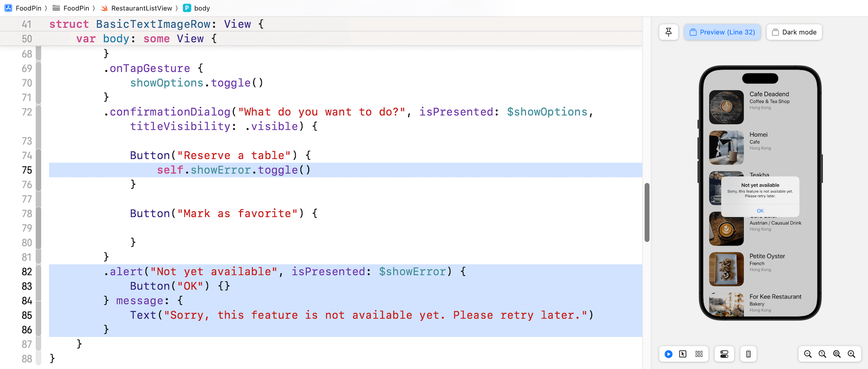Zoom out the preview canvas
The image size is (868, 369).
tap(807, 354)
